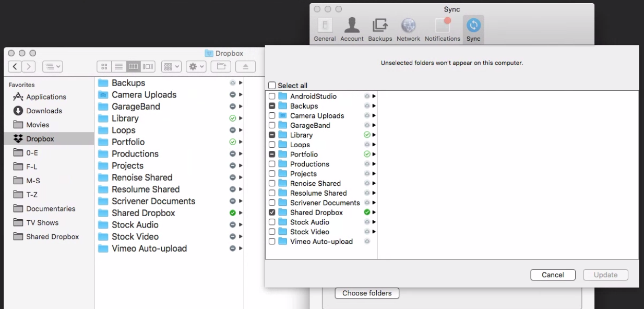Select GarageBand folder in Finder column
The height and width of the screenshot is (309, 644).
(x=169, y=106)
